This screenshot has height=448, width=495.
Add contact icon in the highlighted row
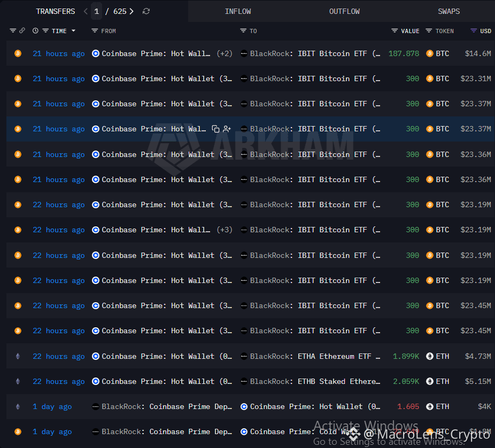pyautogui.click(x=227, y=129)
